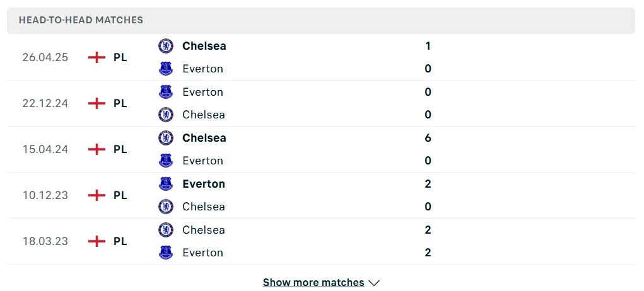Expand list with Show more matches chevron
Image resolution: width=644 pixels, height=291 pixels.
click(374, 283)
